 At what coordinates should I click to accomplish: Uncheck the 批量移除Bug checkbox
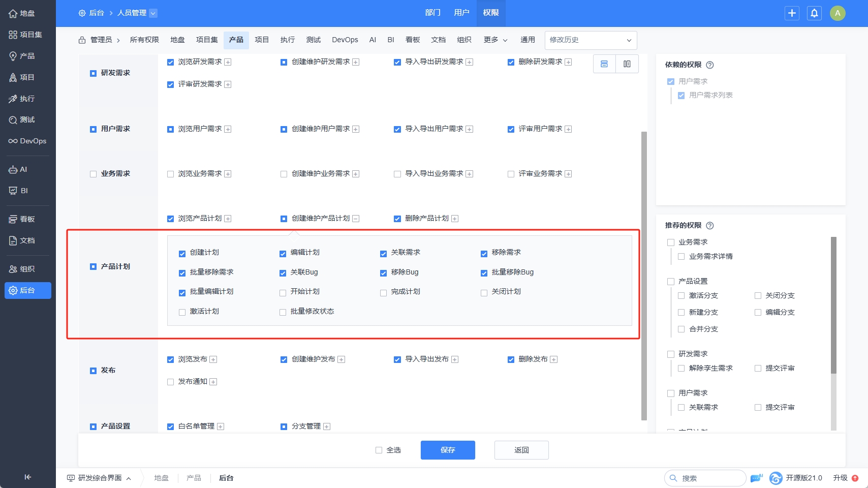pyautogui.click(x=484, y=273)
